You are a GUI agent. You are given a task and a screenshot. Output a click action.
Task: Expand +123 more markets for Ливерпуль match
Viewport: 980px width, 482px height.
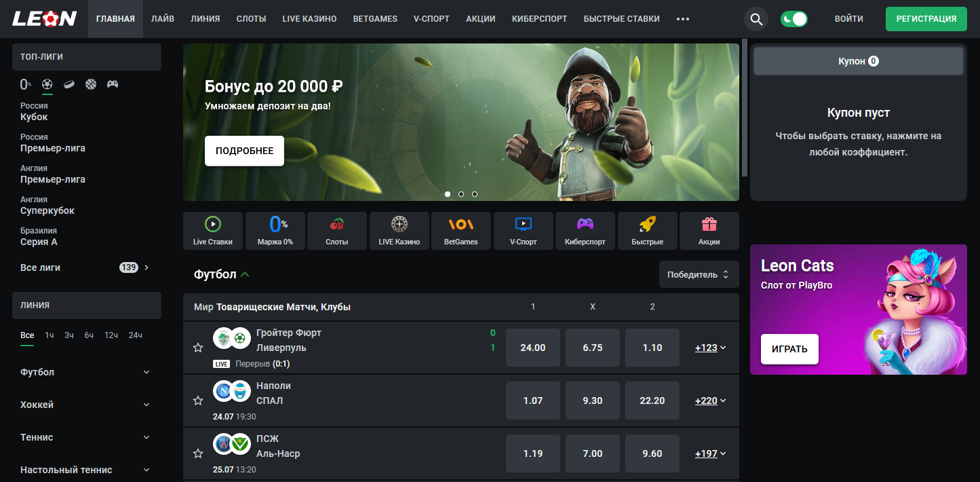pos(710,348)
